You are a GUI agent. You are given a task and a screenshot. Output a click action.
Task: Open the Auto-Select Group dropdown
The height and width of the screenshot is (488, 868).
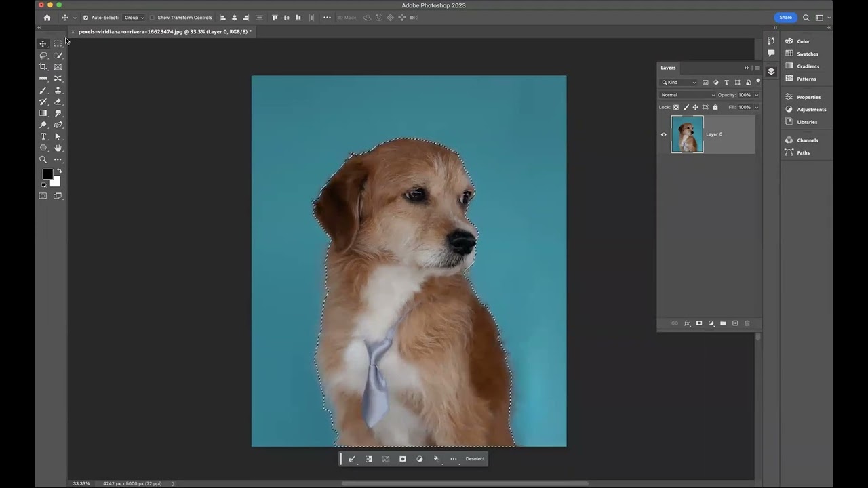(x=134, y=18)
